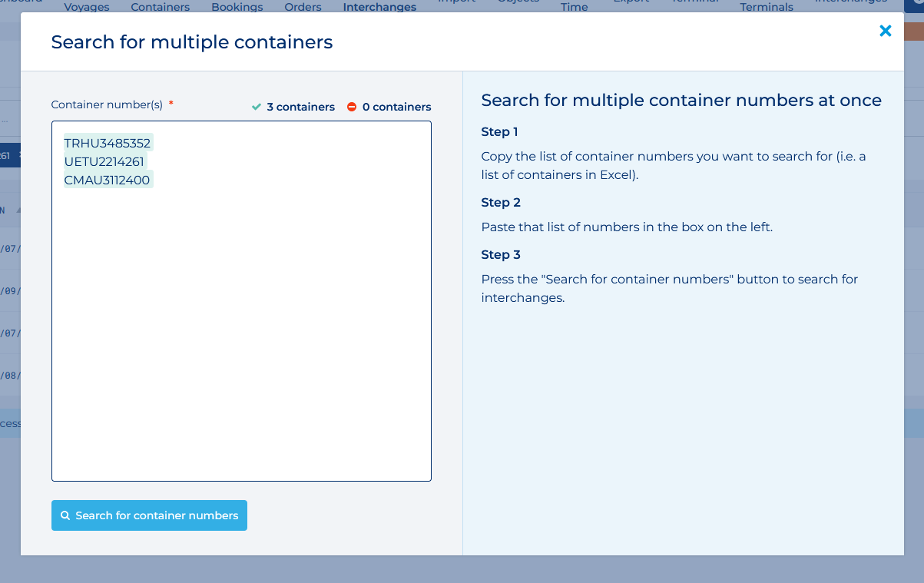The width and height of the screenshot is (924, 583).
Task: Click the 'Step 2' heading
Action: [x=501, y=203]
